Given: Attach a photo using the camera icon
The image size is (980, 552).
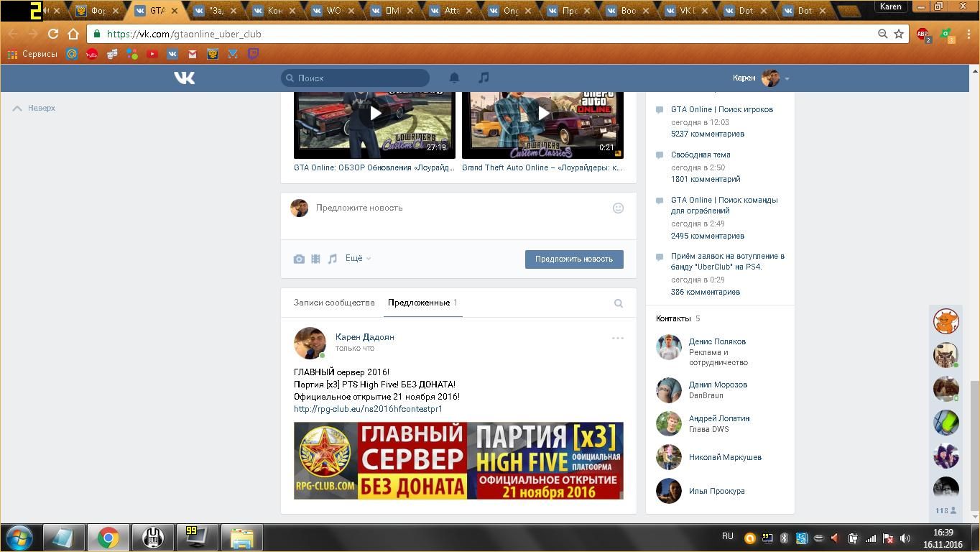Looking at the screenshot, I should pos(299,259).
